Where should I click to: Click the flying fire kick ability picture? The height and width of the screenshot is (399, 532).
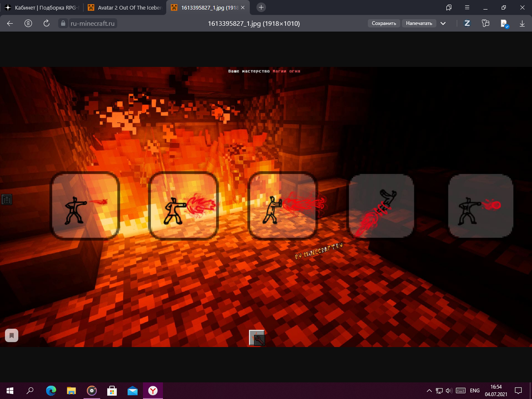click(x=381, y=206)
